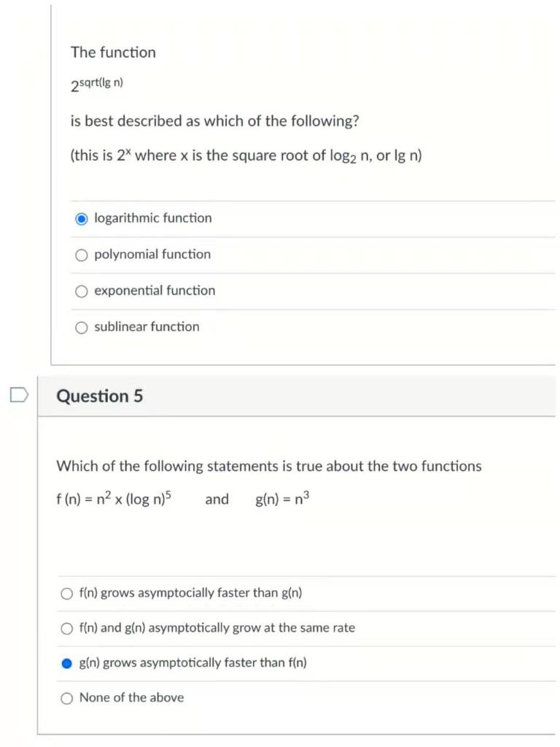Viewport: 560px width, 747px height.
Task: Pick the 'sublinear function' answer choice
Action: 81,327
